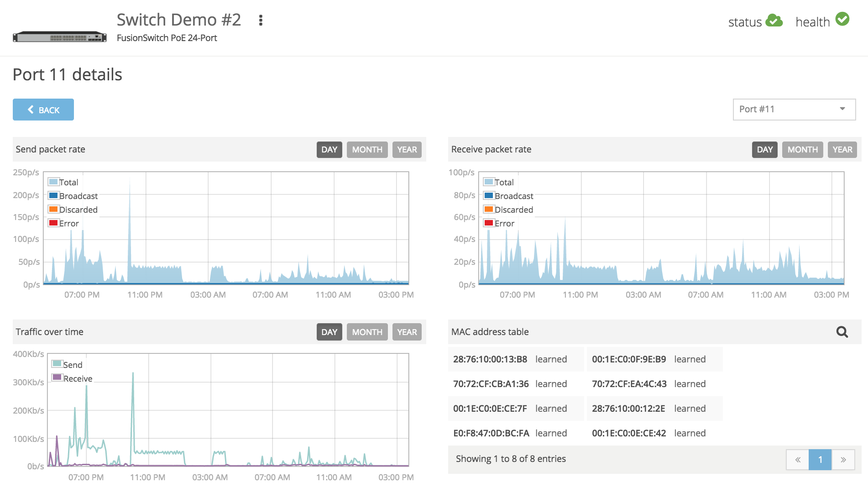
Task: Click MAC address 28:76:10:00:13:B8
Action: [490, 359]
